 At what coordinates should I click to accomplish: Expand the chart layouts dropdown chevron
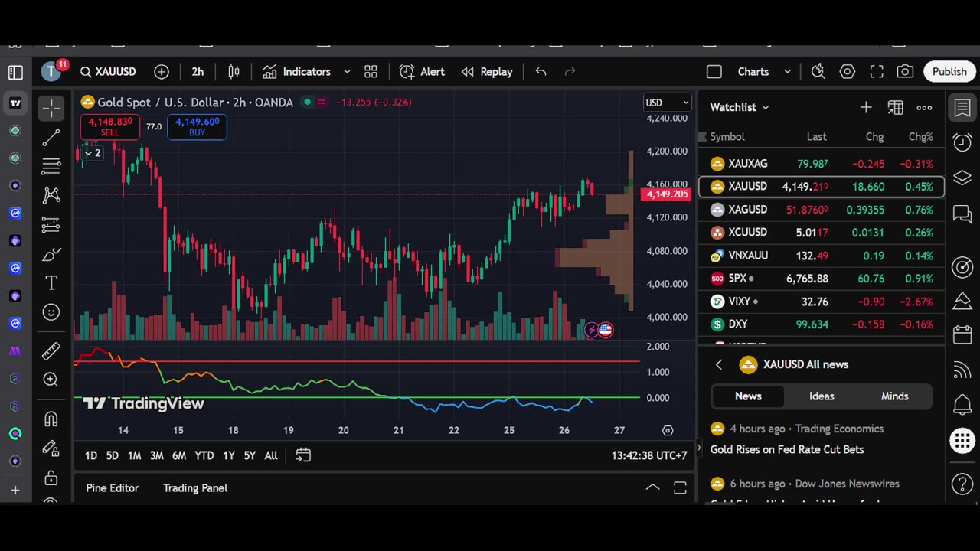(x=787, y=72)
